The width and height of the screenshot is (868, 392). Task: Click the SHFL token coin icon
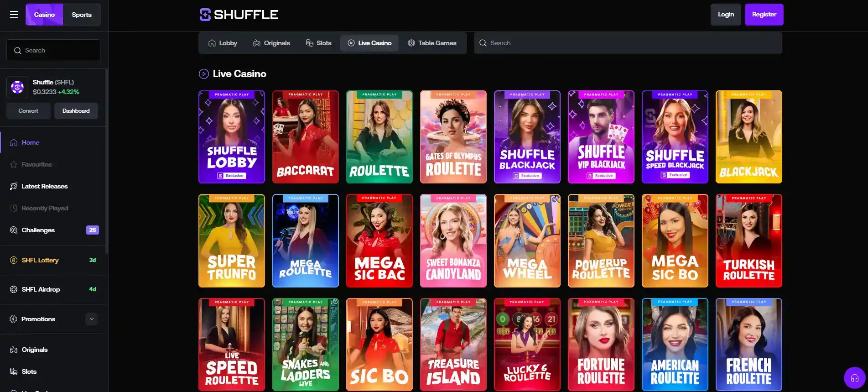pyautogui.click(x=17, y=87)
